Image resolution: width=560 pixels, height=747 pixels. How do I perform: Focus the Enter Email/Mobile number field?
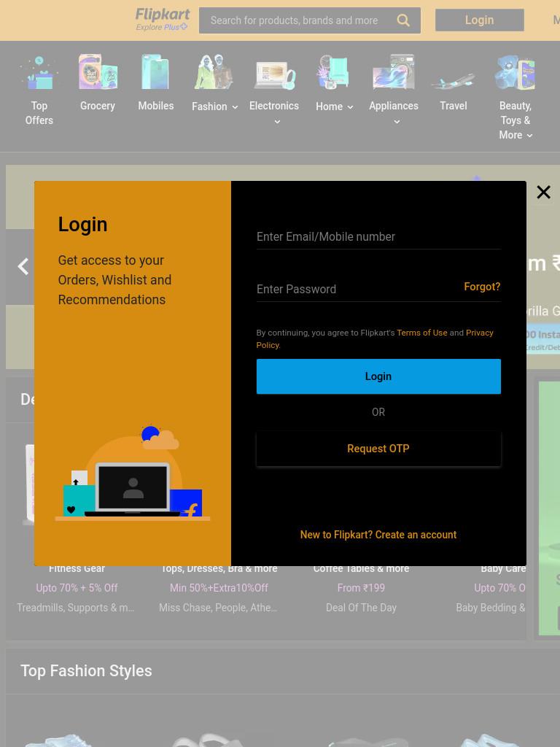378,237
